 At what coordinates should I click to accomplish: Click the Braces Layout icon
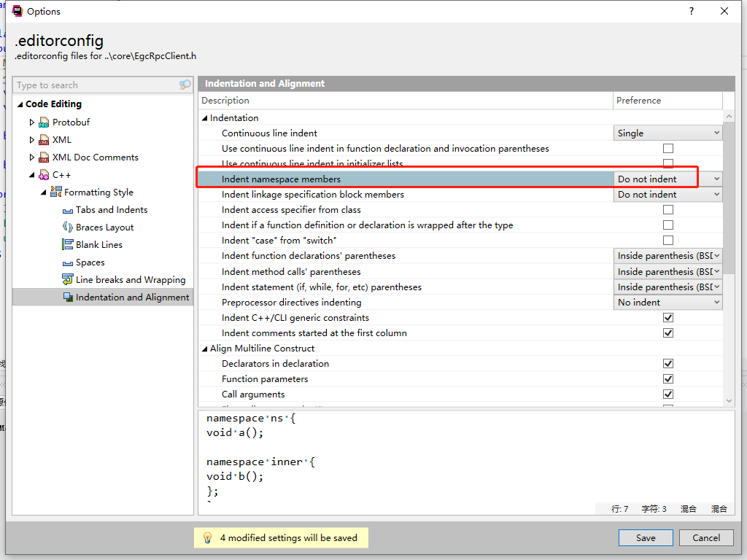pyautogui.click(x=68, y=227)
